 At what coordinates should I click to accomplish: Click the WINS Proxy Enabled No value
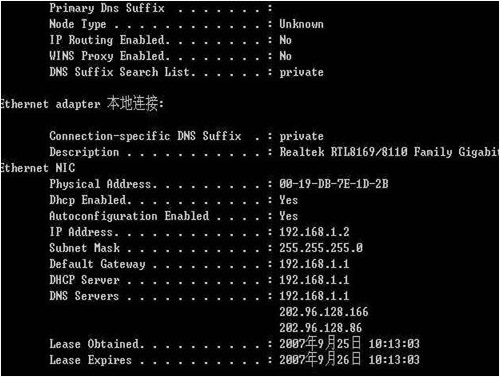(x=285, y=56)
